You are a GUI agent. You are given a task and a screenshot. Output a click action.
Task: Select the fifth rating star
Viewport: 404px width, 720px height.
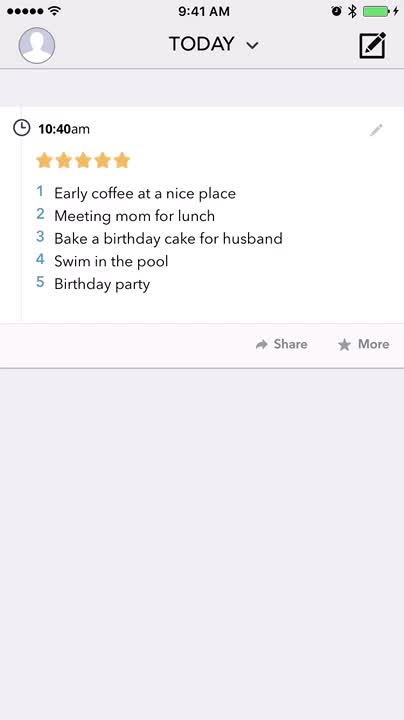[x=122, y=160]
